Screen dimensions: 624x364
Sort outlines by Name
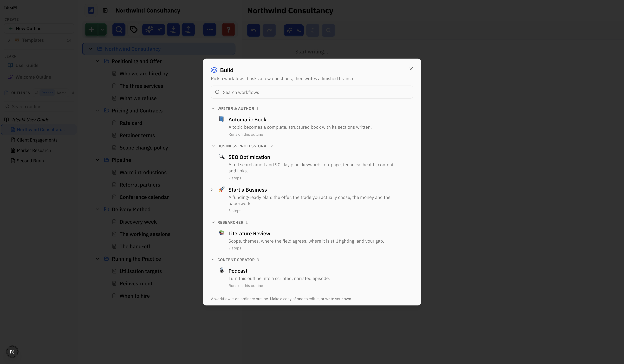pyautogui.click(x=61, y=93)
